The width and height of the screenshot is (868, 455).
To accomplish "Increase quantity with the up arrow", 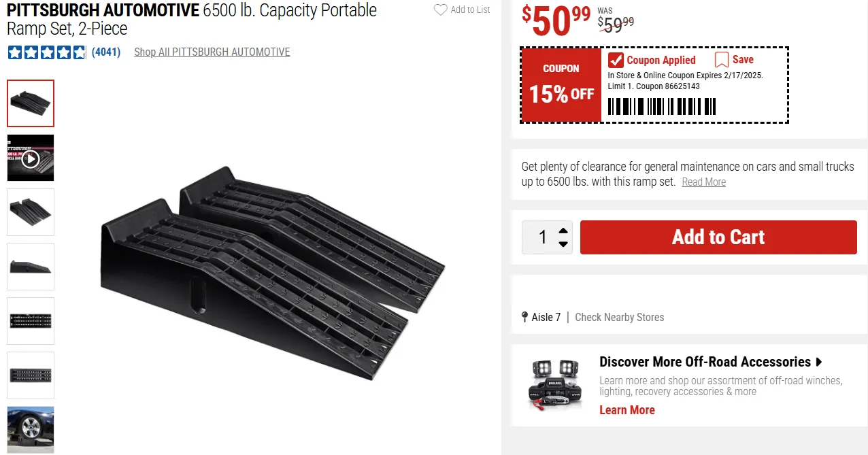I will click(563, 231).
